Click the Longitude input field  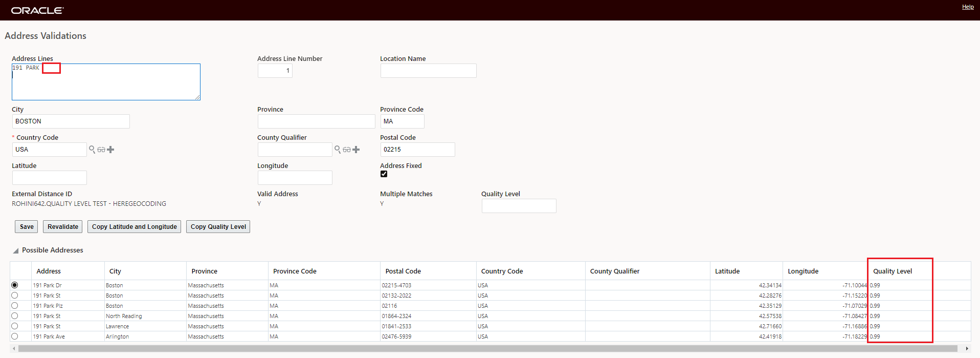click(295, 178)
